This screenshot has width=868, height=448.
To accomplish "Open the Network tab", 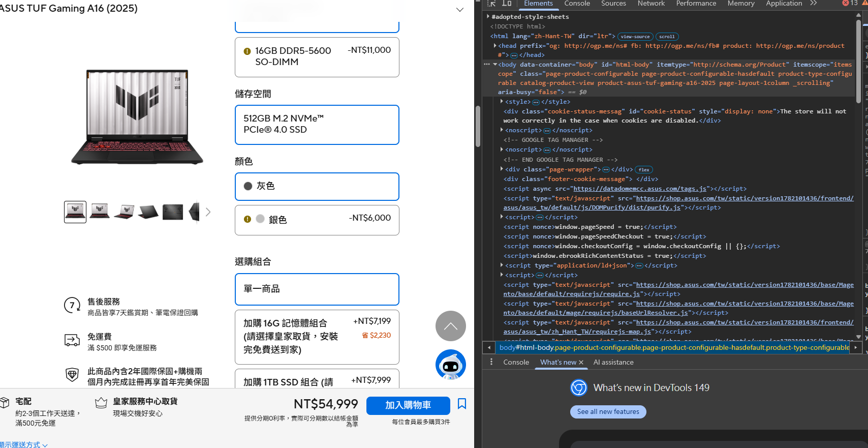I will [x=651, y=4].
